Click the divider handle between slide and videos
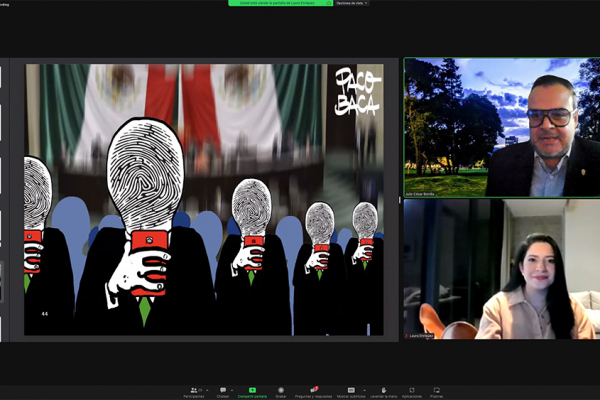The width and height of the screenshot is (600, 400). (x=399, y=199)
